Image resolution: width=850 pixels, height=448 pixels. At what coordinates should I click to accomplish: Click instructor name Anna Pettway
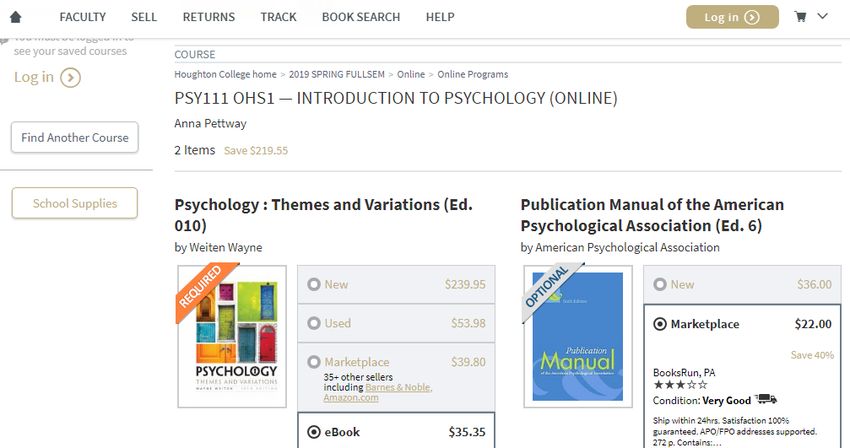pos(210,124)
